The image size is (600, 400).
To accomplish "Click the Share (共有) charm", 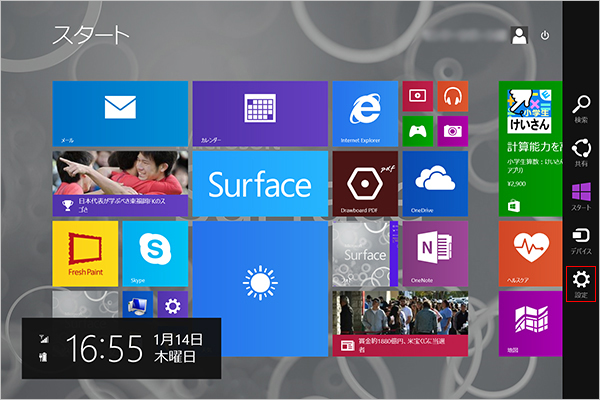I will (x=581, y=153).
